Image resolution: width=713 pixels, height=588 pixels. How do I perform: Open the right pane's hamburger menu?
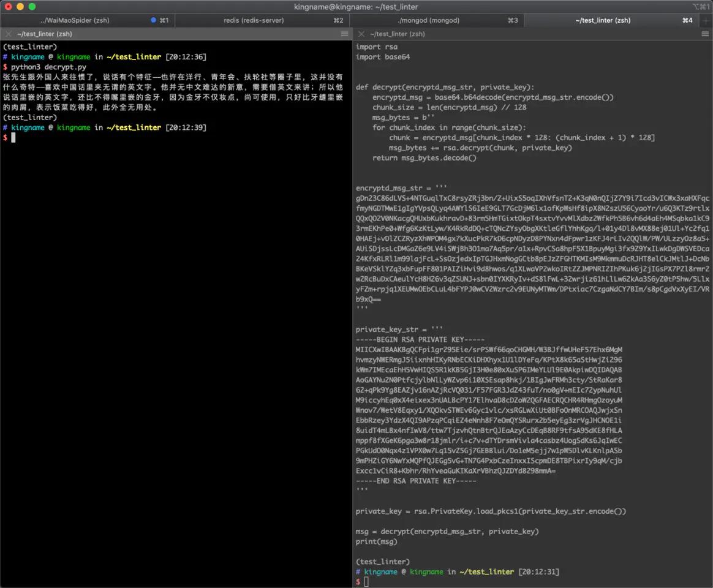704,34
